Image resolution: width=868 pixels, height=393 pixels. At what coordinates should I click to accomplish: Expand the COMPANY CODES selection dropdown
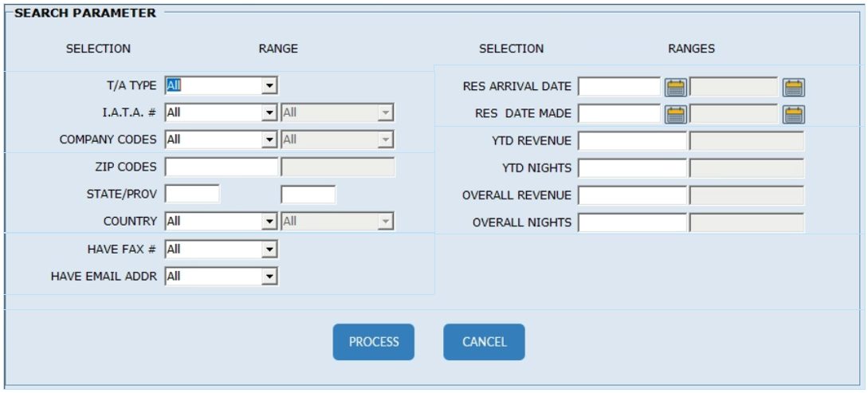coord(269,140)
